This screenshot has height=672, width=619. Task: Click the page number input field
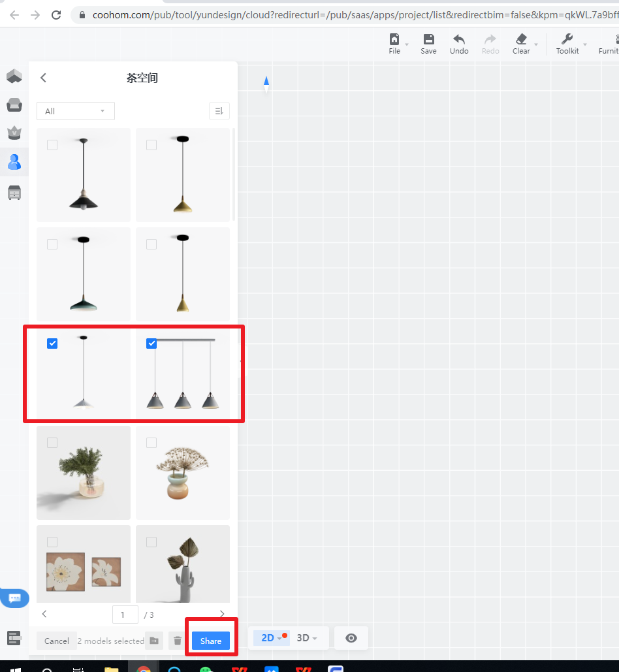point(125,615)
